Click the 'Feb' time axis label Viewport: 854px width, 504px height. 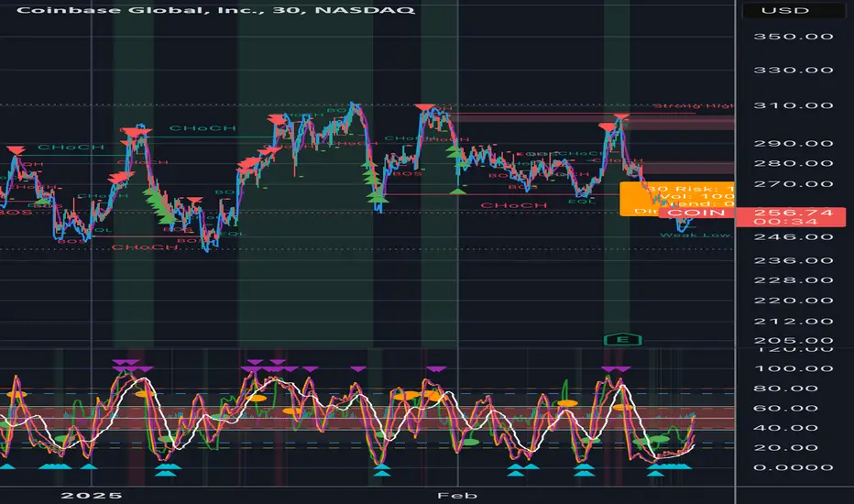tap(457, 495)
